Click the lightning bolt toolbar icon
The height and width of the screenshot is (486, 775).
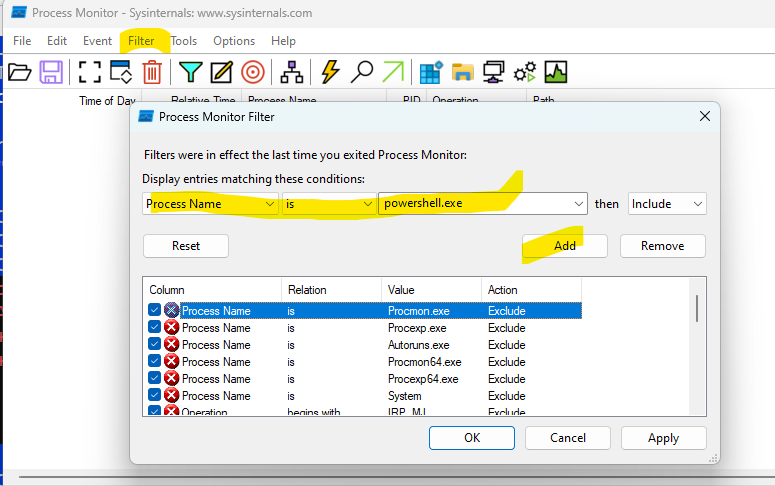click(x=330, y=72)
